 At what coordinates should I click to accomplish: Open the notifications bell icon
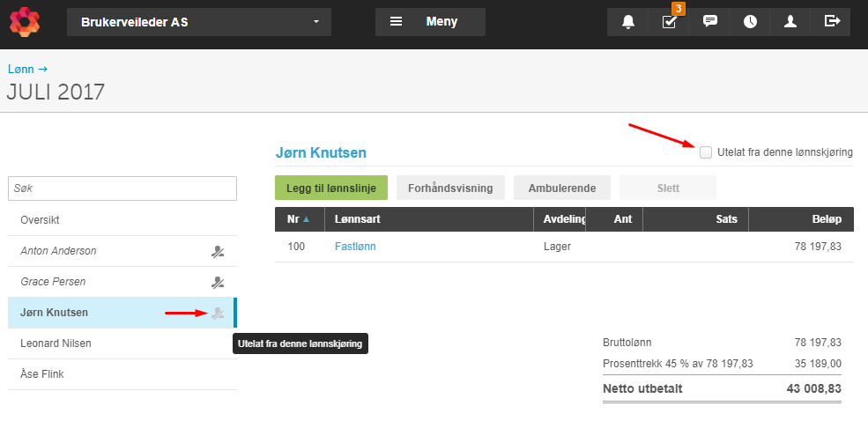tap(628, 22)
